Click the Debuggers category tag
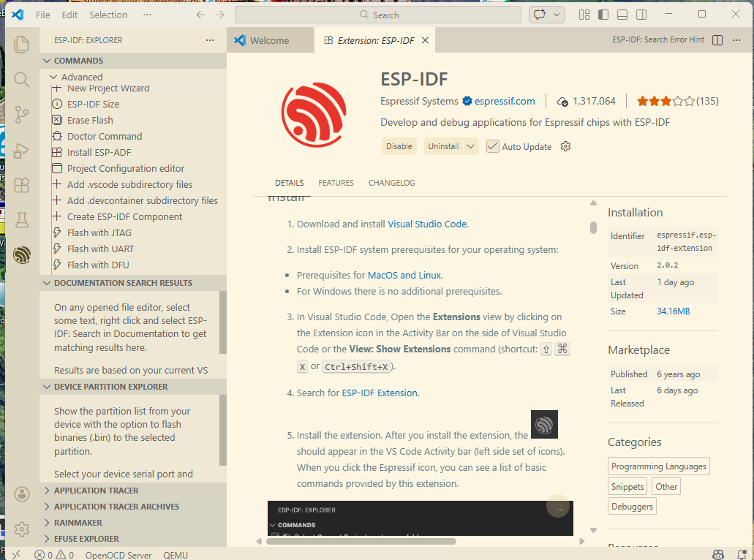The width and height of the screenshot is (754, 560). tap(632, 506)
